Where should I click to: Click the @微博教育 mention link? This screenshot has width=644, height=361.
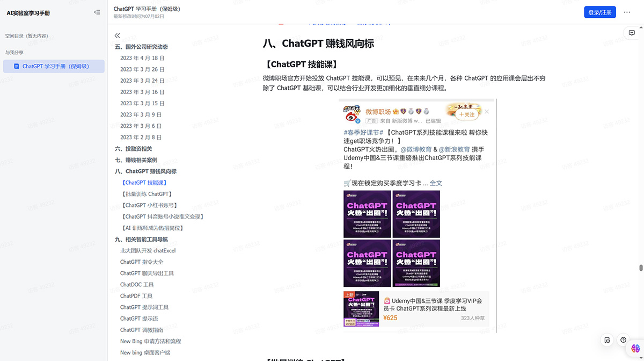[412, 148]
